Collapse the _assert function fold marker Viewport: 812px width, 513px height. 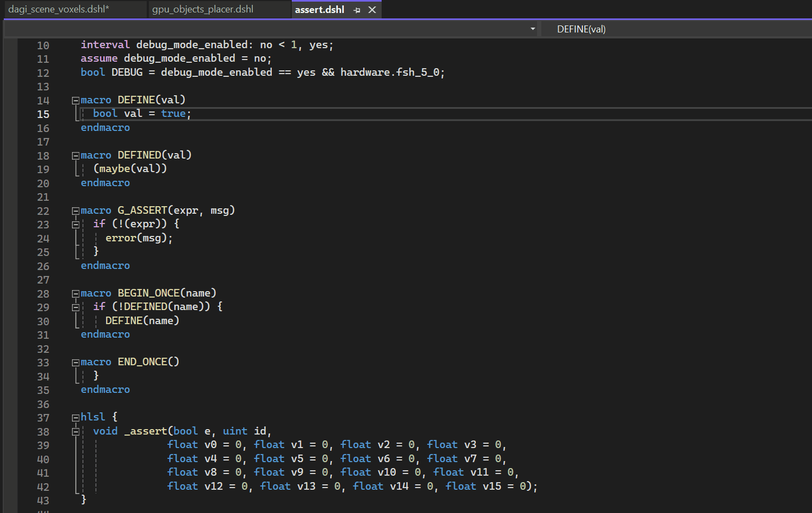coord(76,431)
